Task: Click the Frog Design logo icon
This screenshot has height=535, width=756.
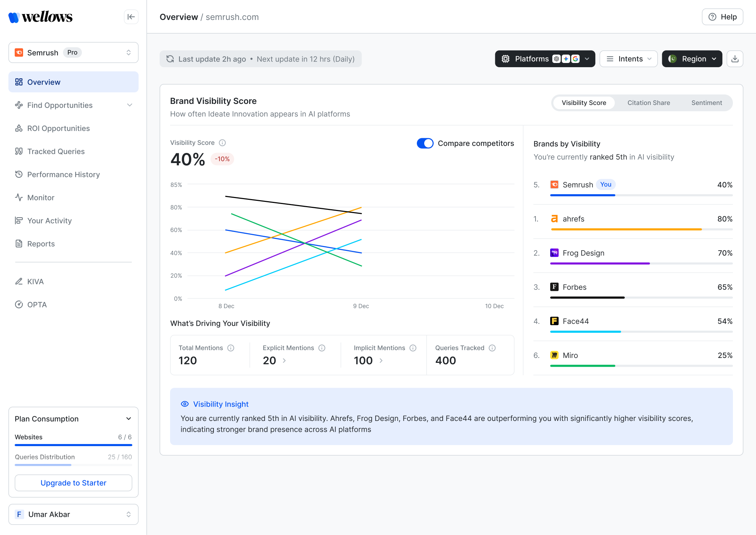Action: tap(554, 253)
